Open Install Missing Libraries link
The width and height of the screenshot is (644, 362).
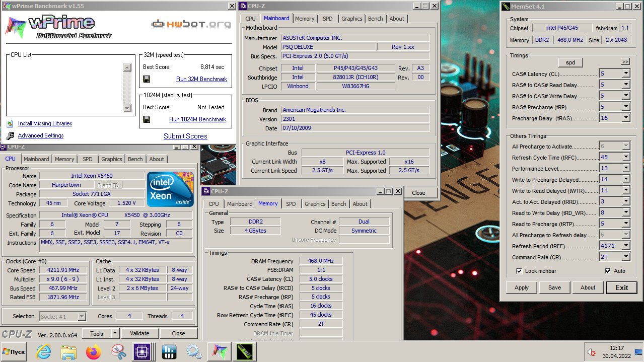[x=45, y=123]
